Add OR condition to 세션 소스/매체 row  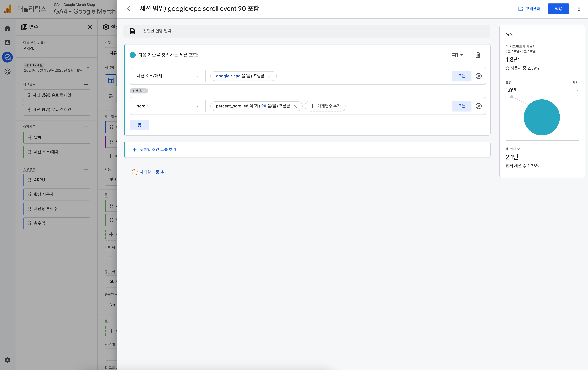462,76
